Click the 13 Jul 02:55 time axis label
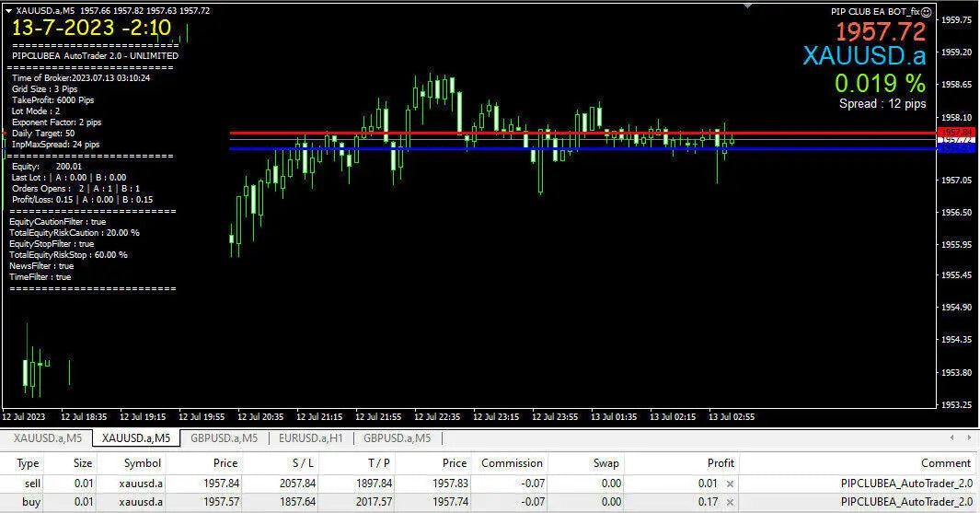The height and width of the screenshot is (513, 980). (x=732, y=416)
